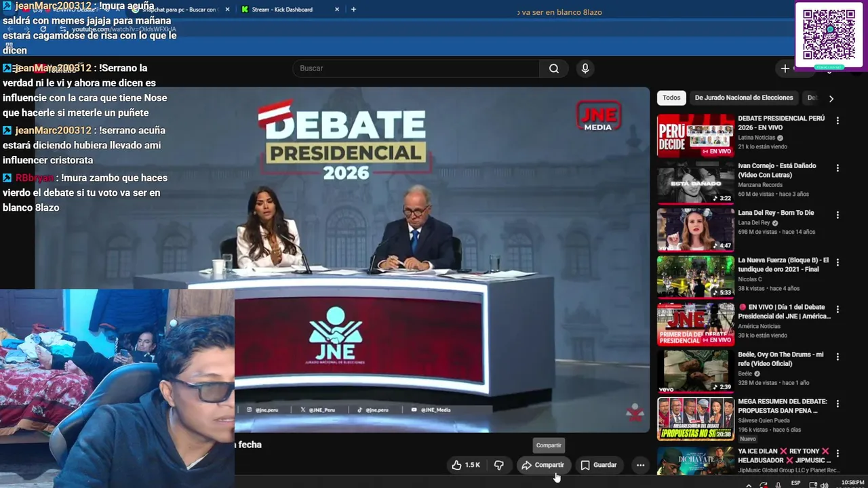
Task: Open menu for MEGA RESUMEN DEL DEBATE video
Action: 837,404
